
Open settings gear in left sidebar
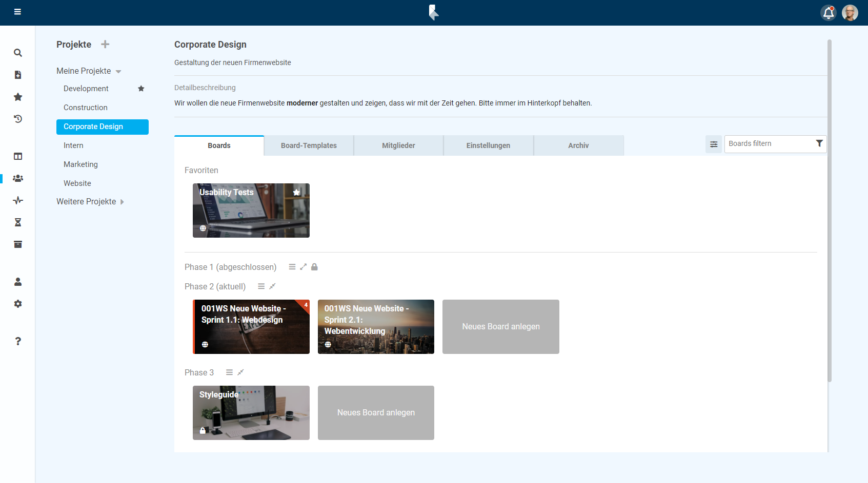[x=18, y=304]
